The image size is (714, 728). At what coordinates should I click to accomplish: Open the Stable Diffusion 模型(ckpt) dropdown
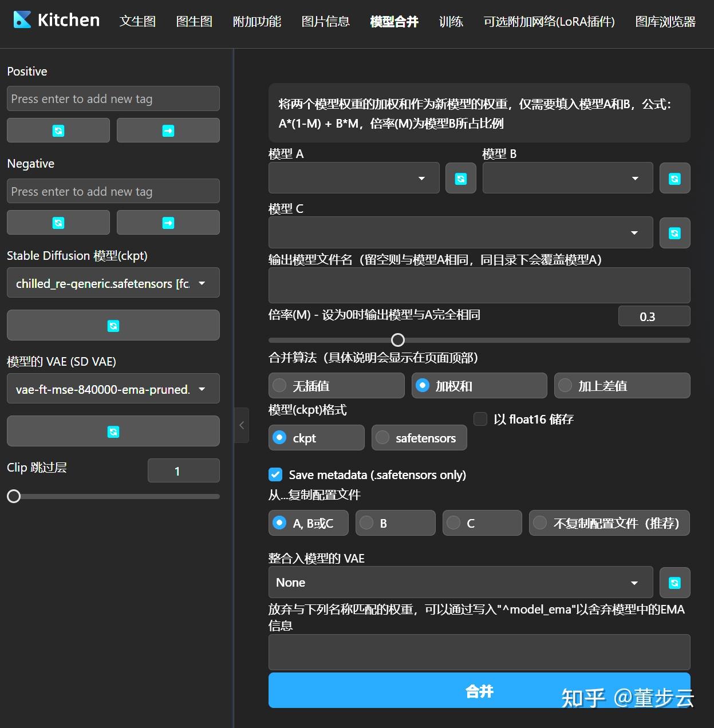tap(113, 283)
